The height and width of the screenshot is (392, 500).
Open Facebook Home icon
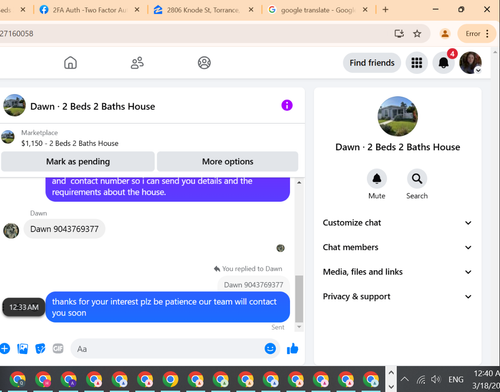[70, 63]
